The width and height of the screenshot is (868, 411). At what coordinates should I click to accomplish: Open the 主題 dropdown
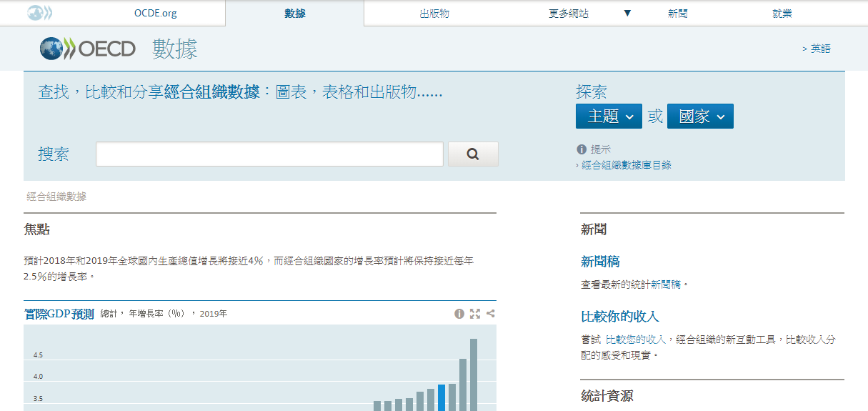tap(609, 117)
